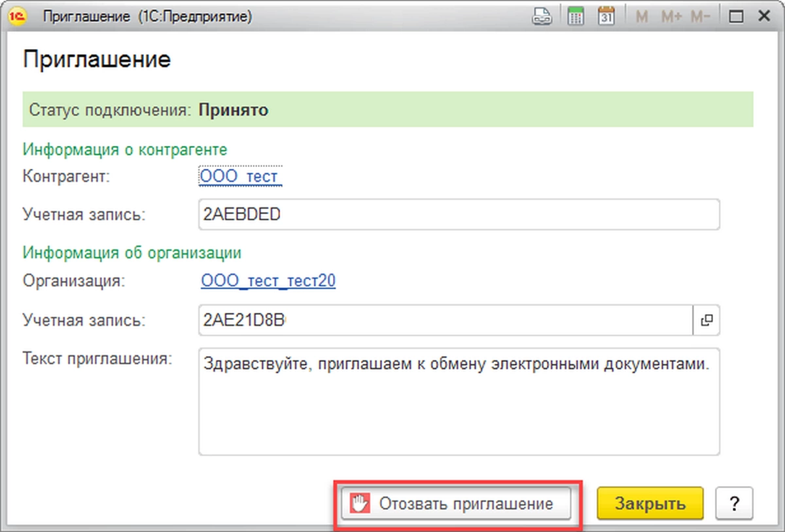Screen dimensions: 785x532
Task: Click the organization account field 2AE21D8B
Action: [x=445, y=320]
